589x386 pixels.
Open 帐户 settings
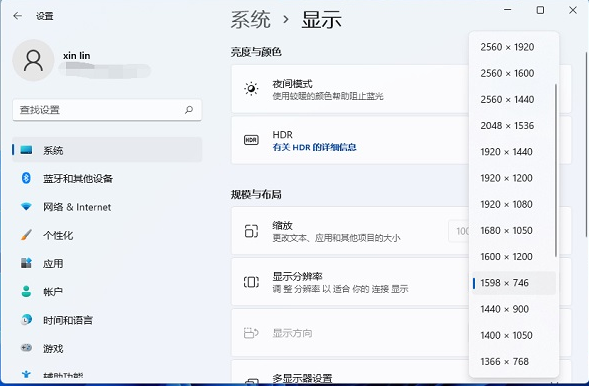(x=107, y=292)
